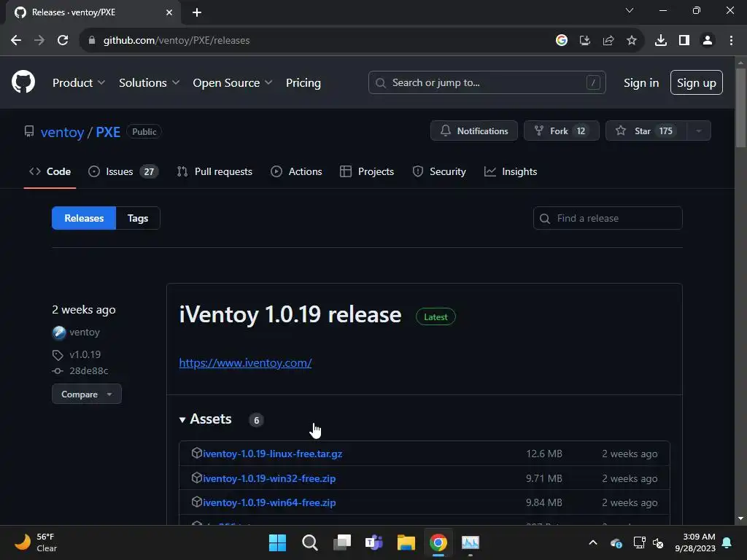747x560 pixels.
Task: Click the Find a release field
Action: tap(608, 218)
